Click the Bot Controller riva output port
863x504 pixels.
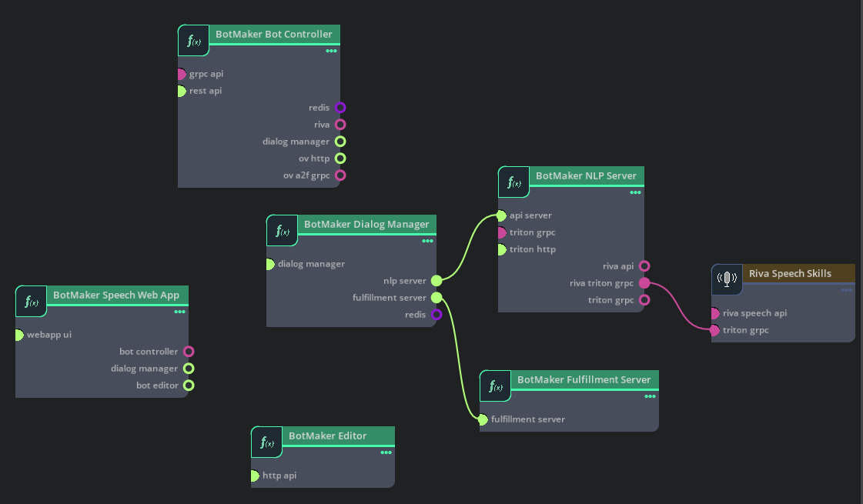340,125
